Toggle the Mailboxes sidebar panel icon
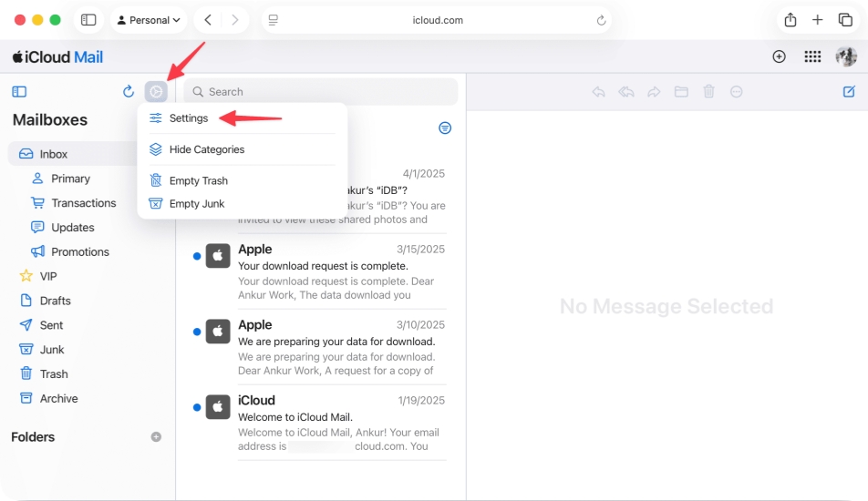 coord(19,92)
